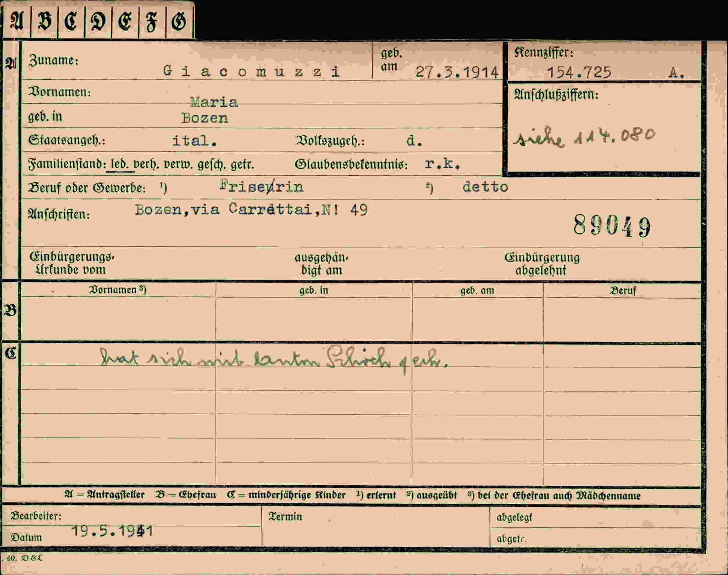This screenshot has width=728, height=575.
Task: Click the birth date '27.3.1914'
Action: click(x=456, y=72)
